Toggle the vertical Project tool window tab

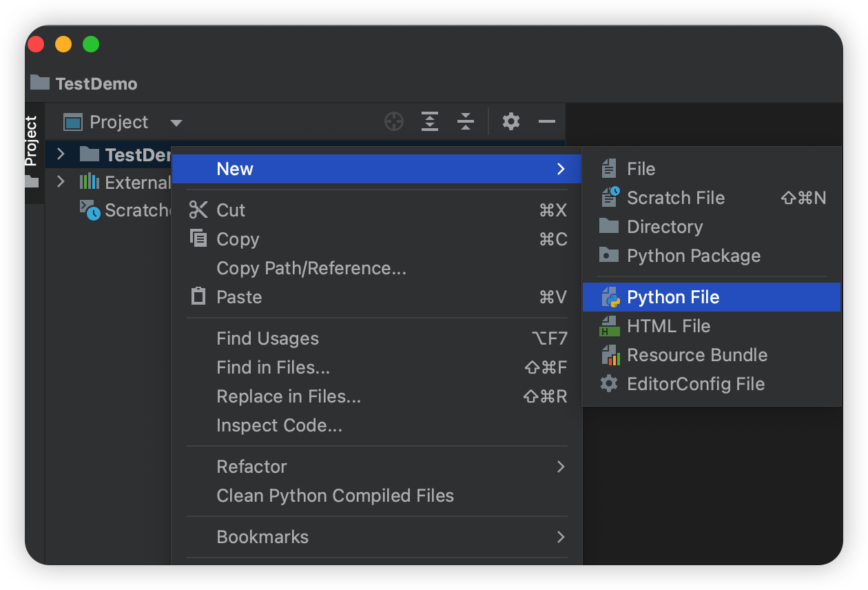(x=32, y=141)
